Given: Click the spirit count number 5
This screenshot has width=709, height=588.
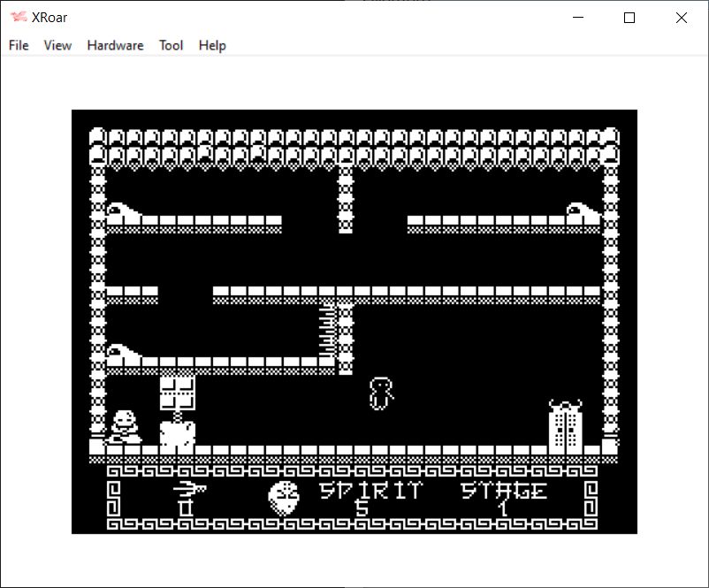Looking at the screenshot, I should tap(361, 508).
